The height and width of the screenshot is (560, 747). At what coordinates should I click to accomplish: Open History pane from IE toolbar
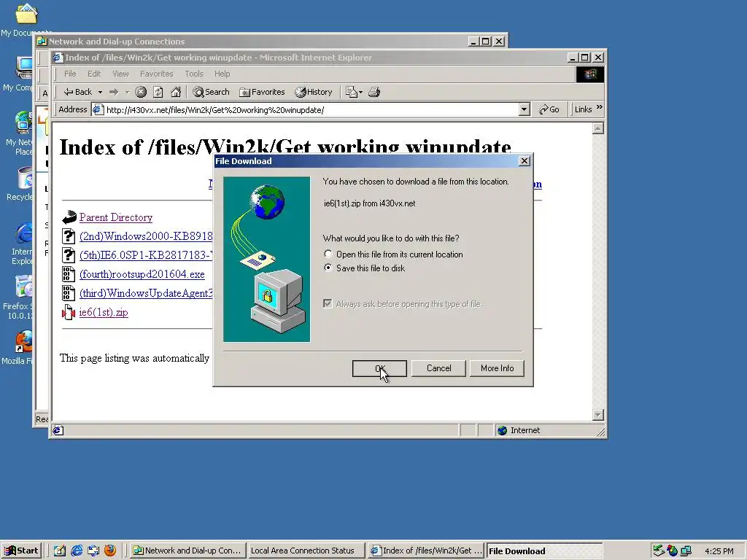coord(313,92)
